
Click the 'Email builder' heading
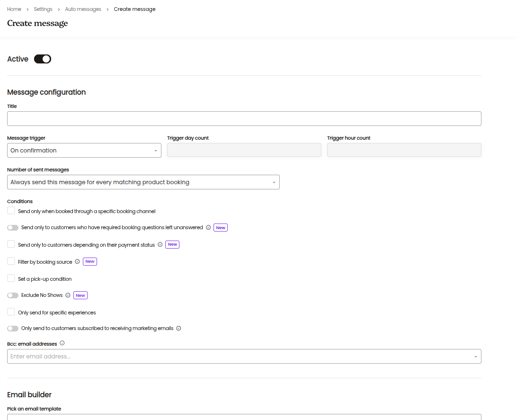click(x=29, y=394)
